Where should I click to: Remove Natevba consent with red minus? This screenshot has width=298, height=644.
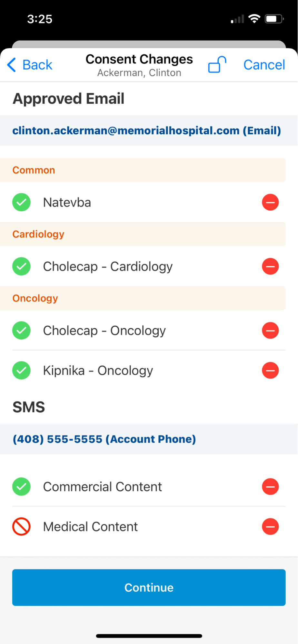tap(270, 202)
